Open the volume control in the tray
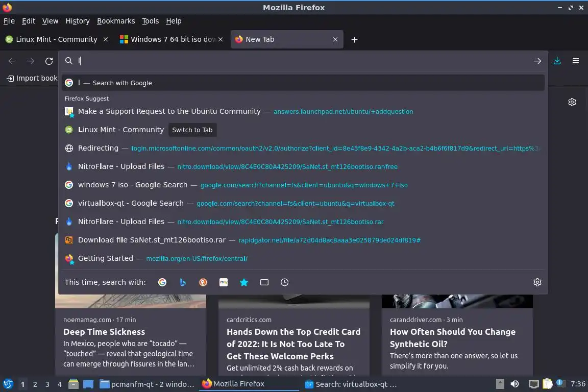588x392 pixels. pyautogui.click(x=515, y=384)
